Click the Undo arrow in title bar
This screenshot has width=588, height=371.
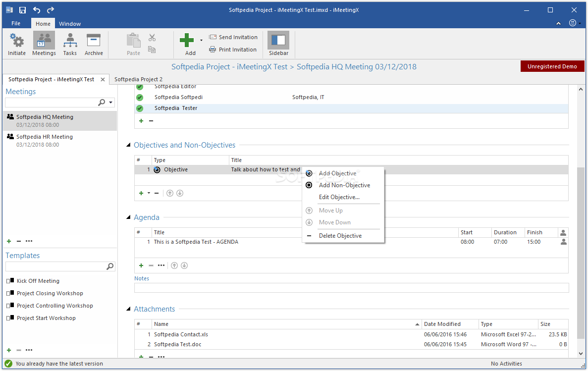[x=36, y=10]
